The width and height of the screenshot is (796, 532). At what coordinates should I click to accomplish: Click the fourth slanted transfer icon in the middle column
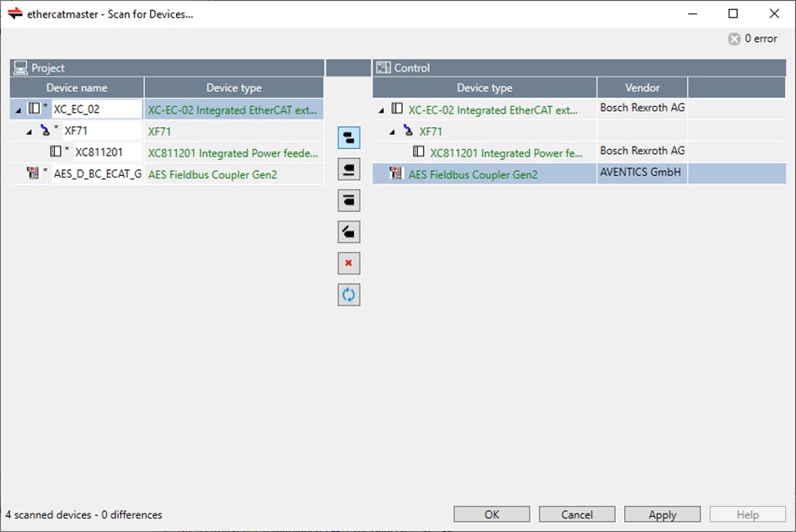(349, 232)
